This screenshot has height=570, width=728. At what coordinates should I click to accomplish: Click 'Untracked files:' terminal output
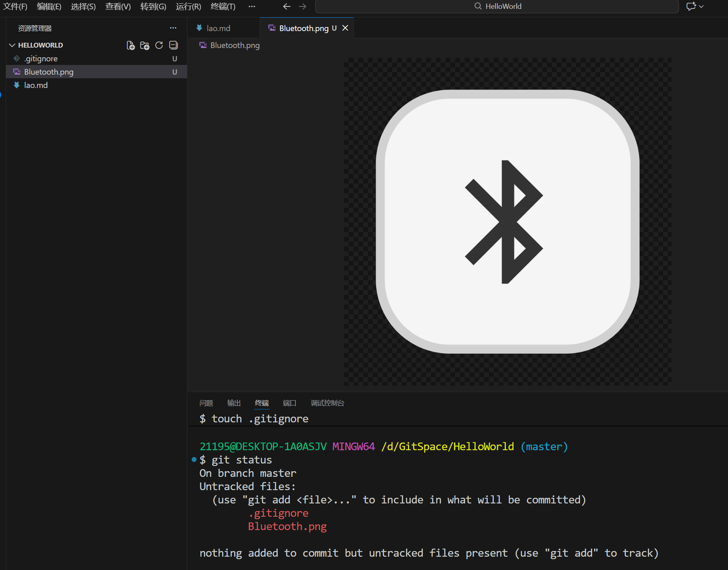point(248,486)
